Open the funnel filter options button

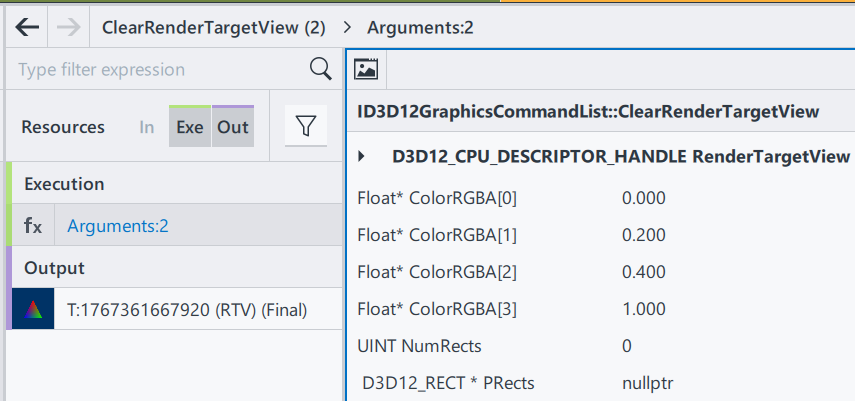(x=306, y=127)
